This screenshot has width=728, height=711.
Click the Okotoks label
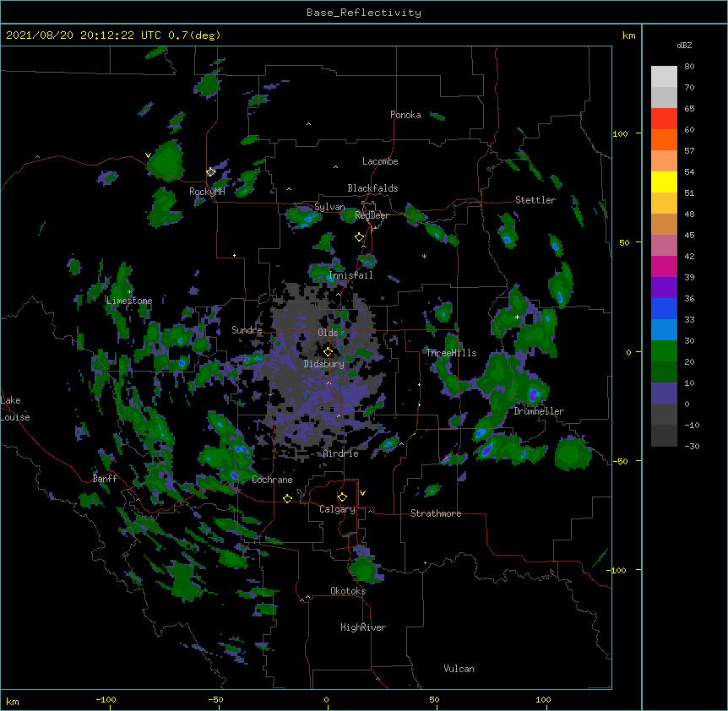[348, 591]
